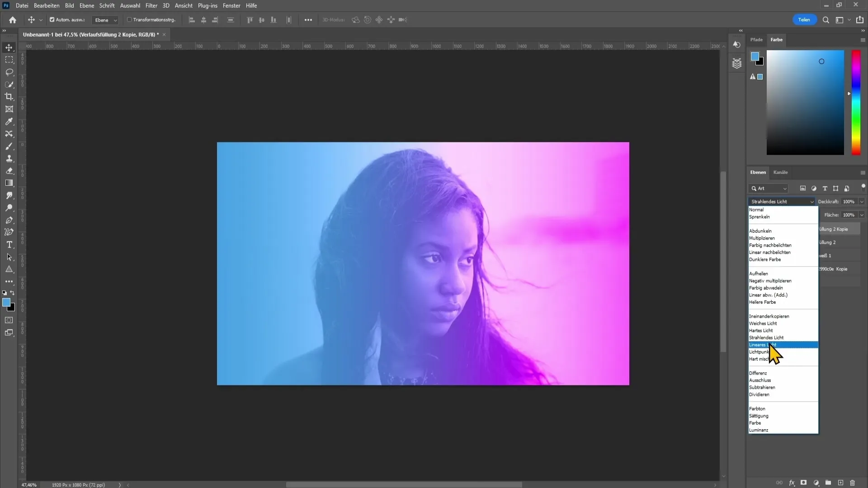Open the Farbe panel menu
The image size is (868, 488).
[x=863, y=40]
